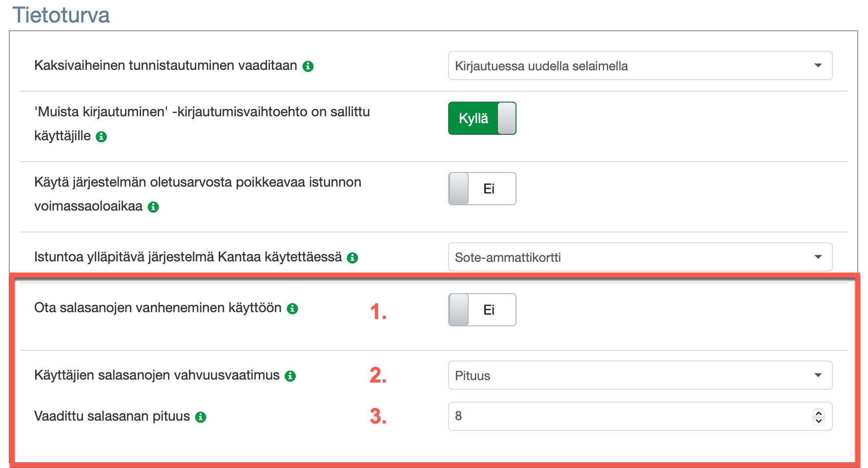
Task: Click the password length field showing 8
Action: pyautogui.click(x=625, y=416)
